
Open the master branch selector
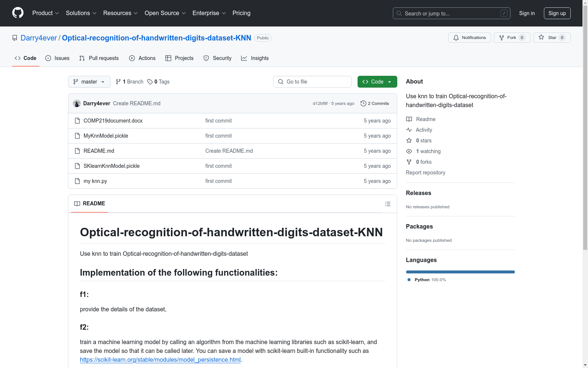coord(89,82)
